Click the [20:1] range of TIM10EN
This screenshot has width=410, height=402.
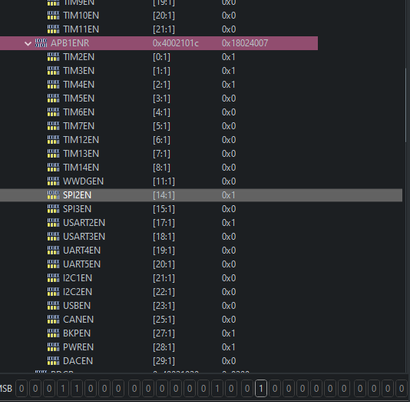coord(164,16)
